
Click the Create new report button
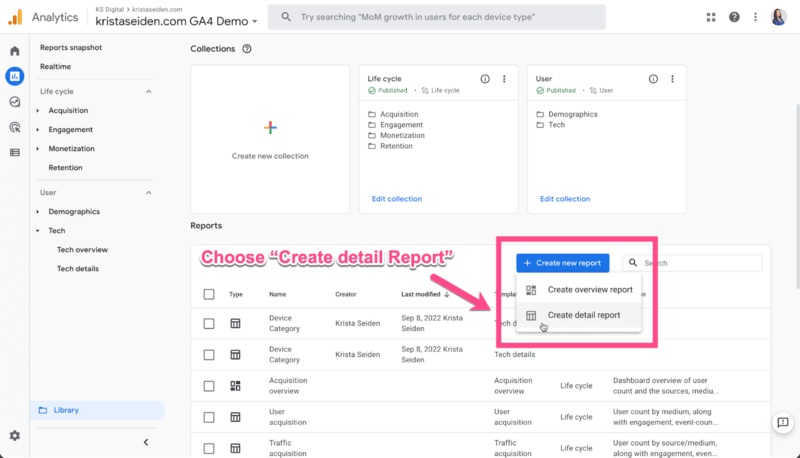562,263
